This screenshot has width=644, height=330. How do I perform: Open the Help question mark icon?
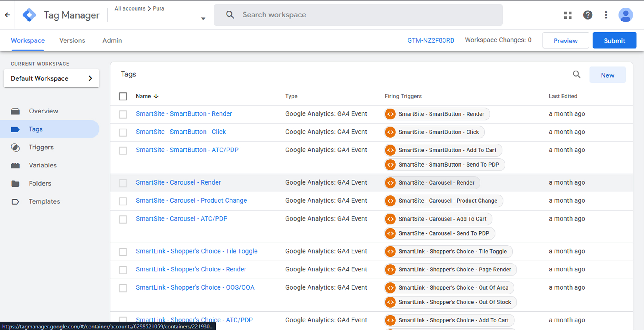588,15
